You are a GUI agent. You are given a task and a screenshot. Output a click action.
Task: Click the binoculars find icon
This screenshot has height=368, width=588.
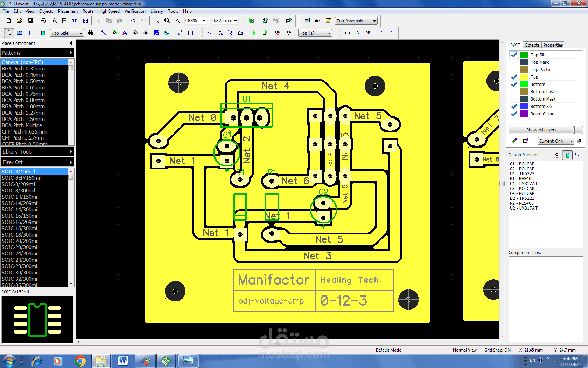(x=91, y=33)
